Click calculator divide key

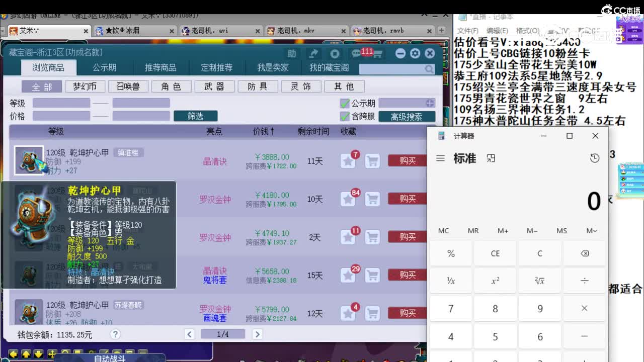(x=584, y=281)
